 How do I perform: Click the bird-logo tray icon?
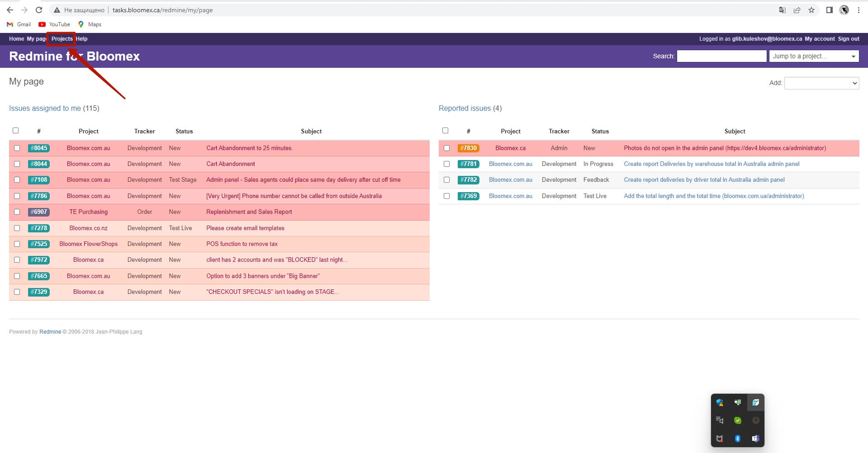[756, 402]
